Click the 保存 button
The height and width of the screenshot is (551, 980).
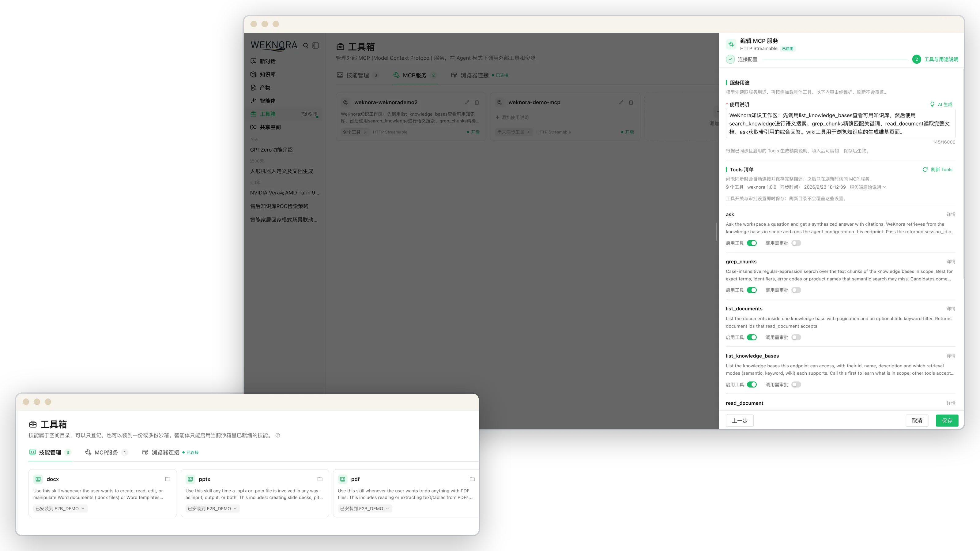pyautogui.click(x=947, y=421)
